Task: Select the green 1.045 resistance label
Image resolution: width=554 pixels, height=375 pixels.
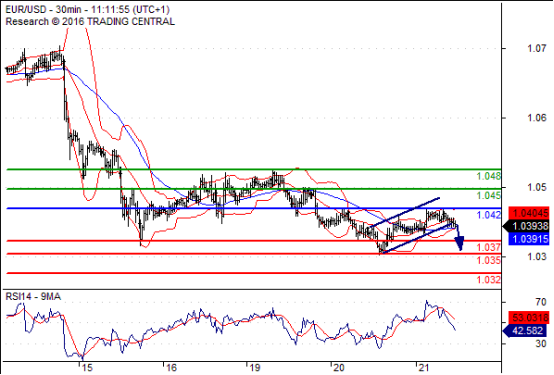Action: 489,195
